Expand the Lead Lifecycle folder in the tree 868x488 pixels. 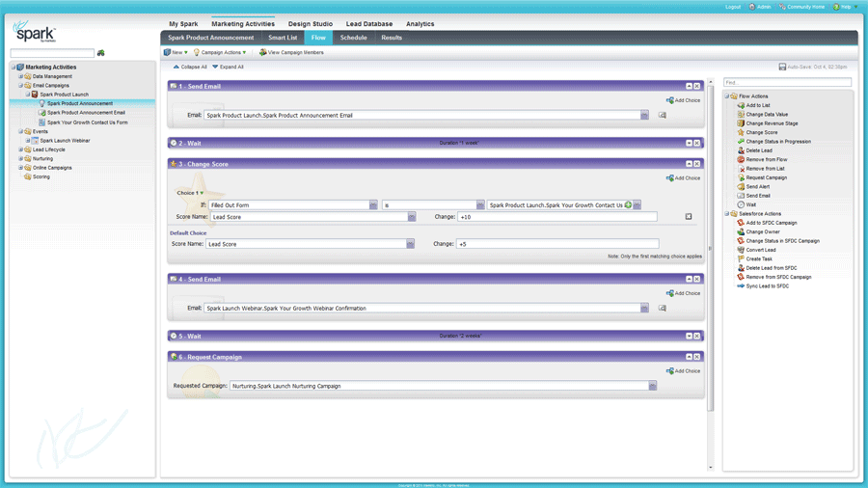point(20,149)
